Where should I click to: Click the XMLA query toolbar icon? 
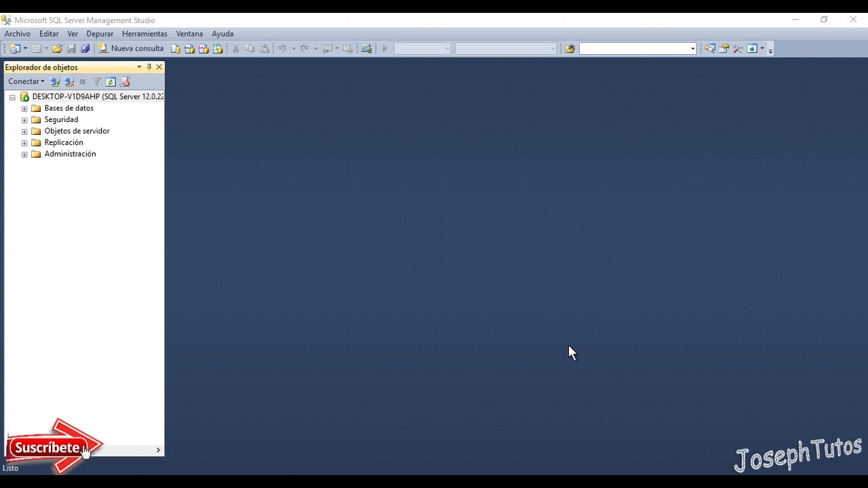218,49
